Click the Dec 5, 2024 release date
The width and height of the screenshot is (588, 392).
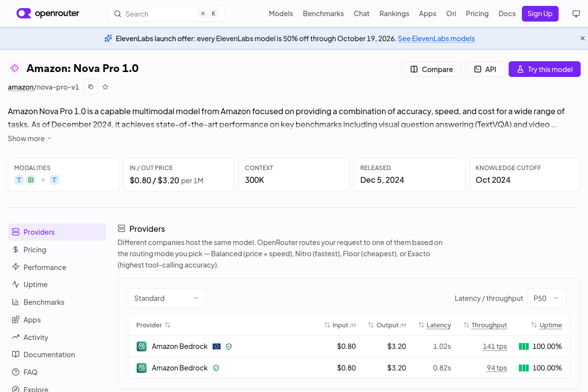(x=382, y=180)
